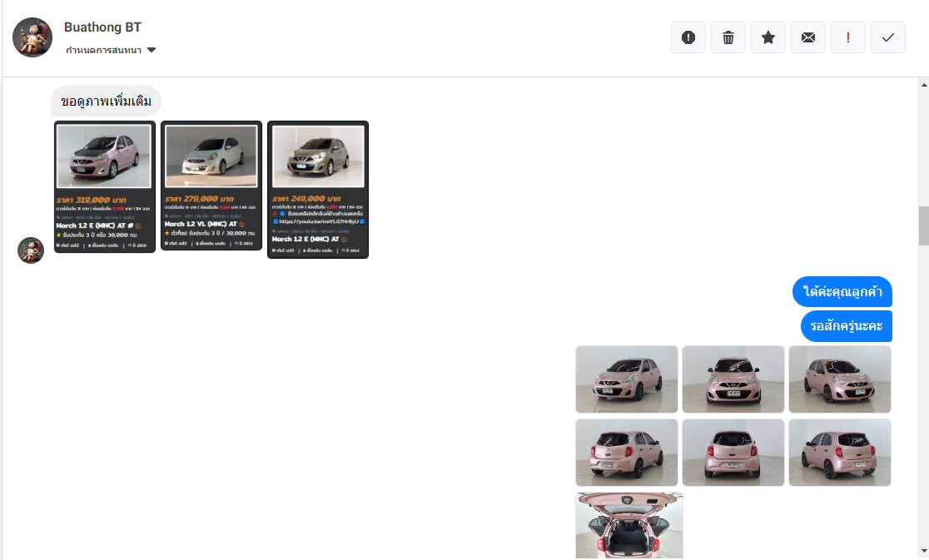Mark conversation unread with envelope icon
This screenshot has height=560, width=929.
(808, 37)
